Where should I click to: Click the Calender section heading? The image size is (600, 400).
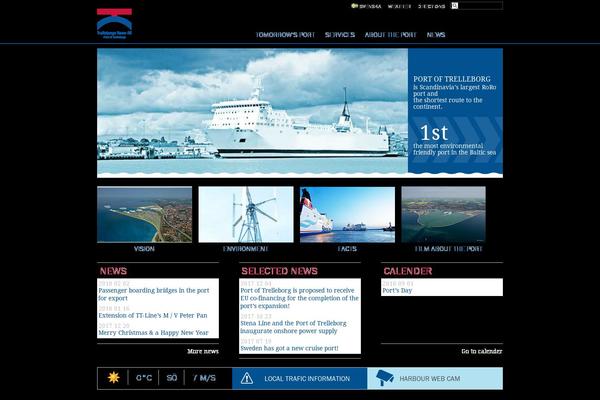point(408,271)
